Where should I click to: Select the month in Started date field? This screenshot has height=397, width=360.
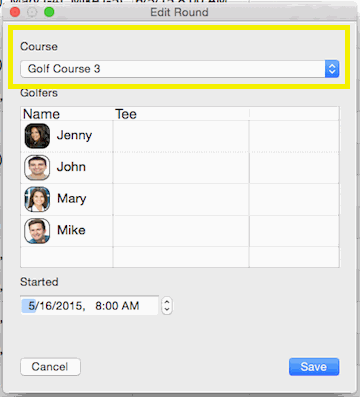(31, 306)
